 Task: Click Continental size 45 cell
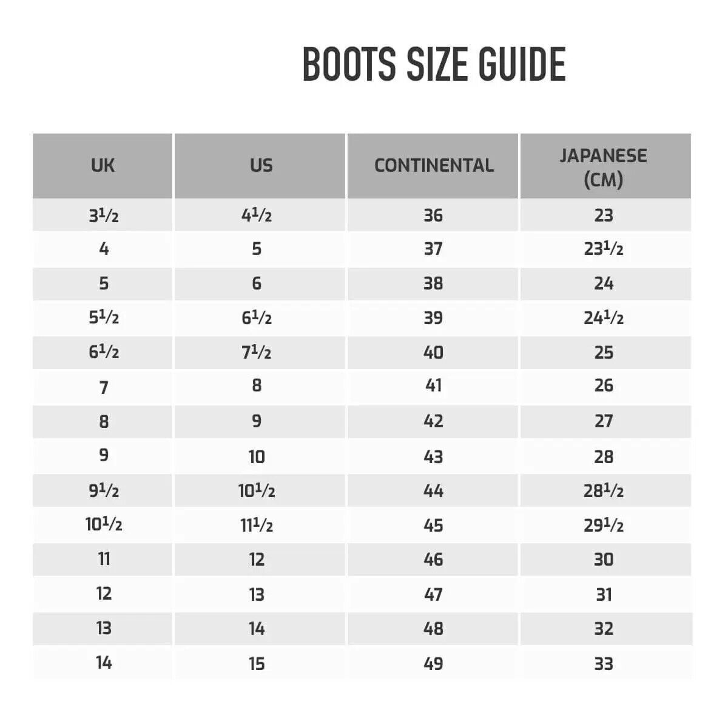coord(433,525)
